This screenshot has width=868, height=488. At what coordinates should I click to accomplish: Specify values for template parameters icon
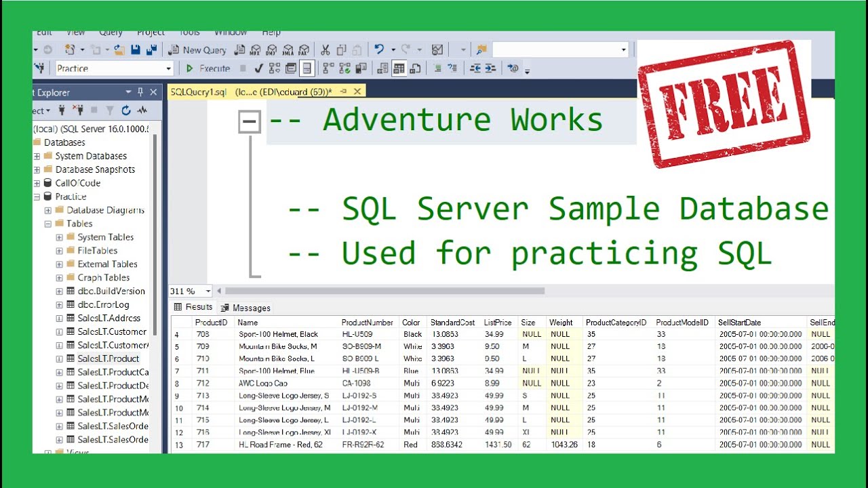coord(513,68)
